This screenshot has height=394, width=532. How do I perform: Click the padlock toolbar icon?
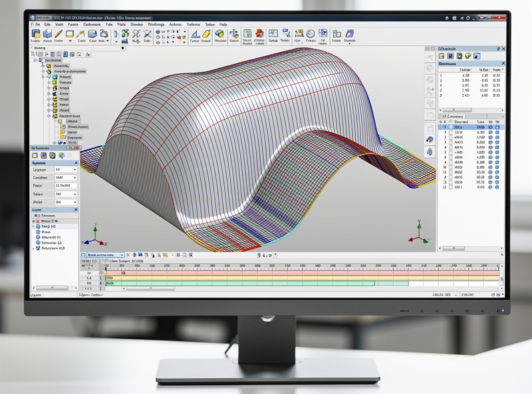(x=104, y=34)
